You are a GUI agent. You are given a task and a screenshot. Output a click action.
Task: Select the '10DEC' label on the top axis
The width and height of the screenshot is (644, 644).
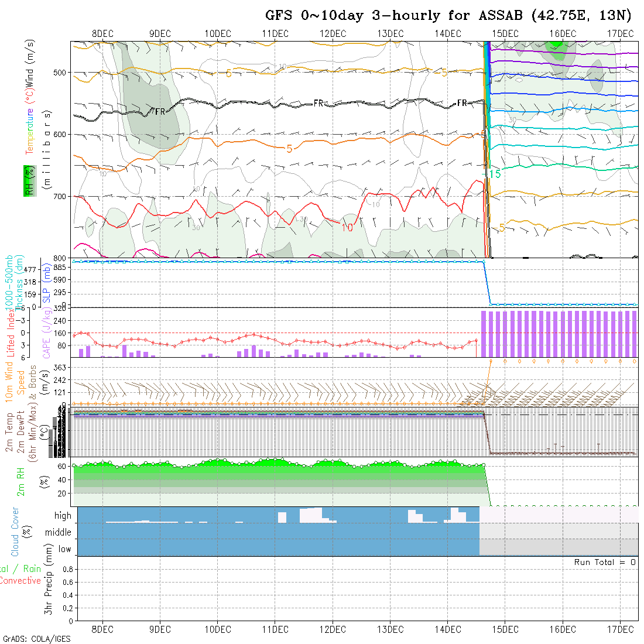[218, 34]
